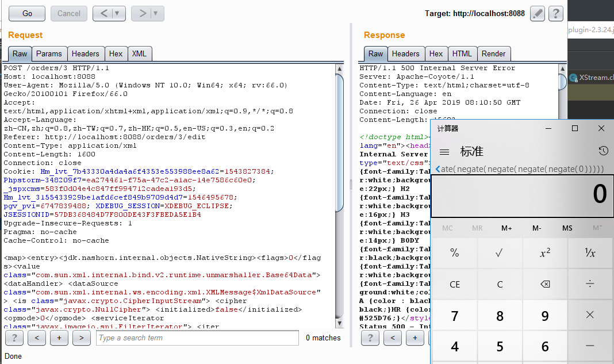Select the Response Raw tab

pyautogui.click(x=375, y=54)
